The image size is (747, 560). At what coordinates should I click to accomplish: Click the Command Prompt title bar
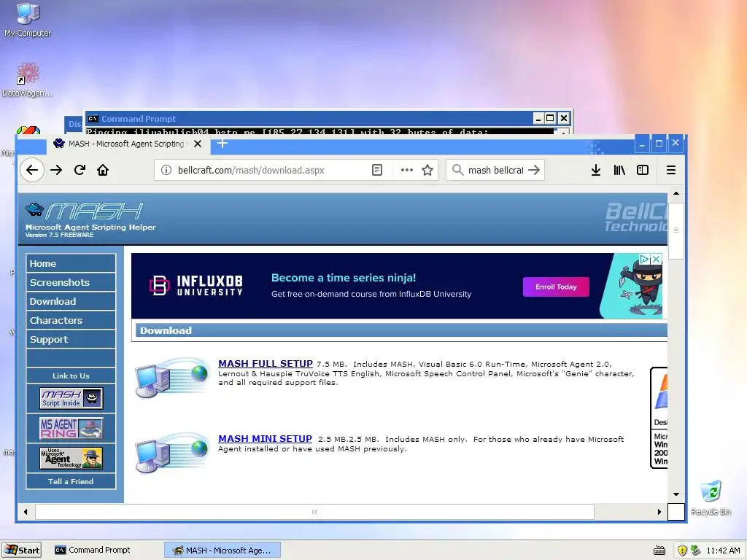coord(309,119)
